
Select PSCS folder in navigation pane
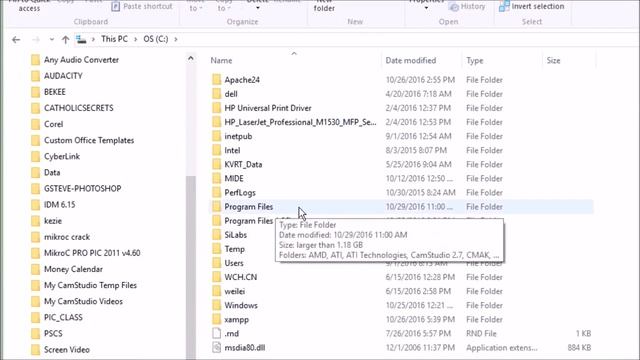(53, 334)
